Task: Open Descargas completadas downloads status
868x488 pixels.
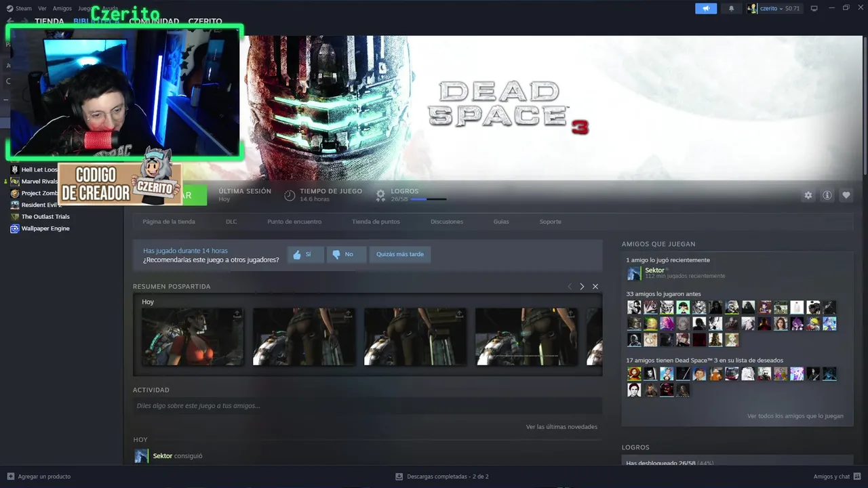Action: tap(448, 476)
